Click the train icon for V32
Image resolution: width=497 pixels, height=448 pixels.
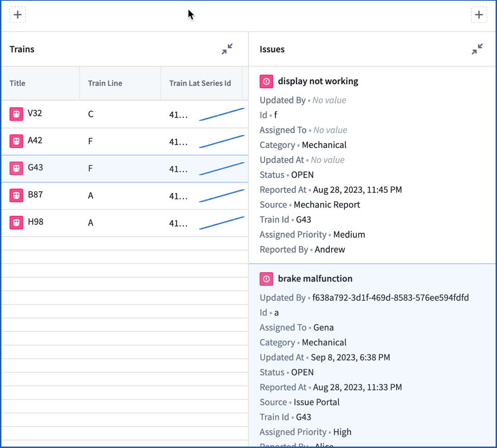pyautogui.click(x=16, y=114)
